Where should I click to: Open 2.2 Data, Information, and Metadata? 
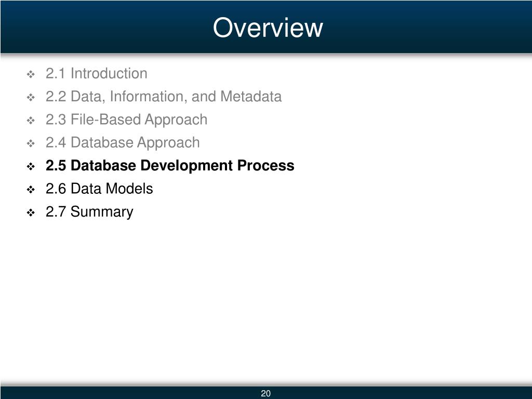pyautogui.click(x=164, y=96)
